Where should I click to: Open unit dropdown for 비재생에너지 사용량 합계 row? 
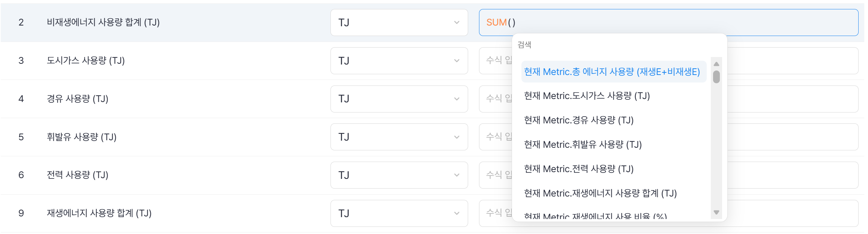(399, 22)
